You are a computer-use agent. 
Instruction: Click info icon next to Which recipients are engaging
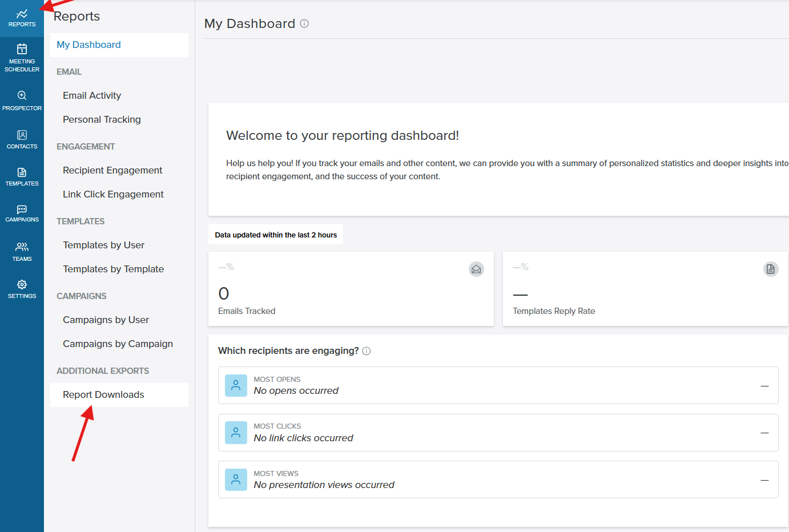367,351
